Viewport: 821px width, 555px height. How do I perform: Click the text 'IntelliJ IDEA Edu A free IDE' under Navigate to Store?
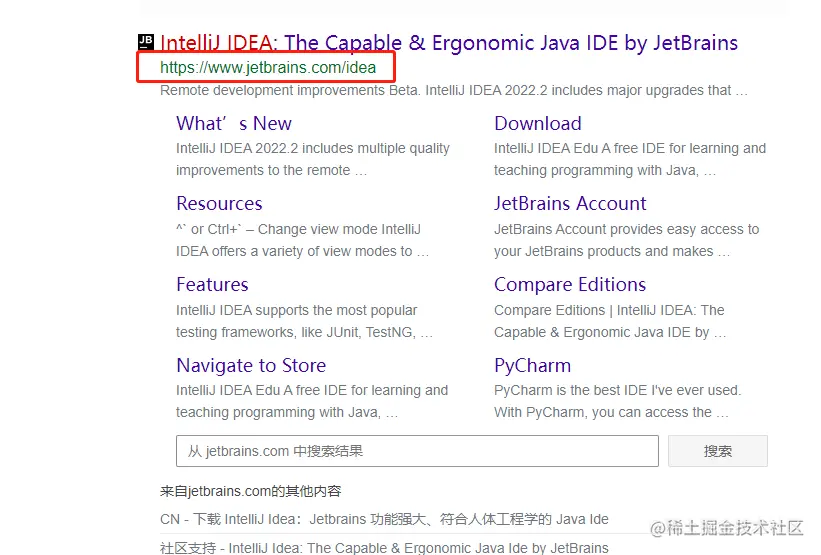261,391
